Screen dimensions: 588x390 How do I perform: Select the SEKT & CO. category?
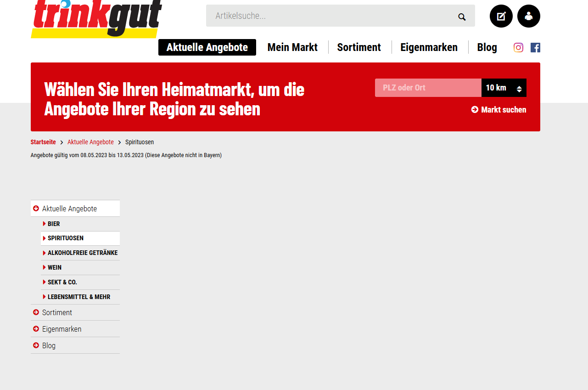coord(80,283)
